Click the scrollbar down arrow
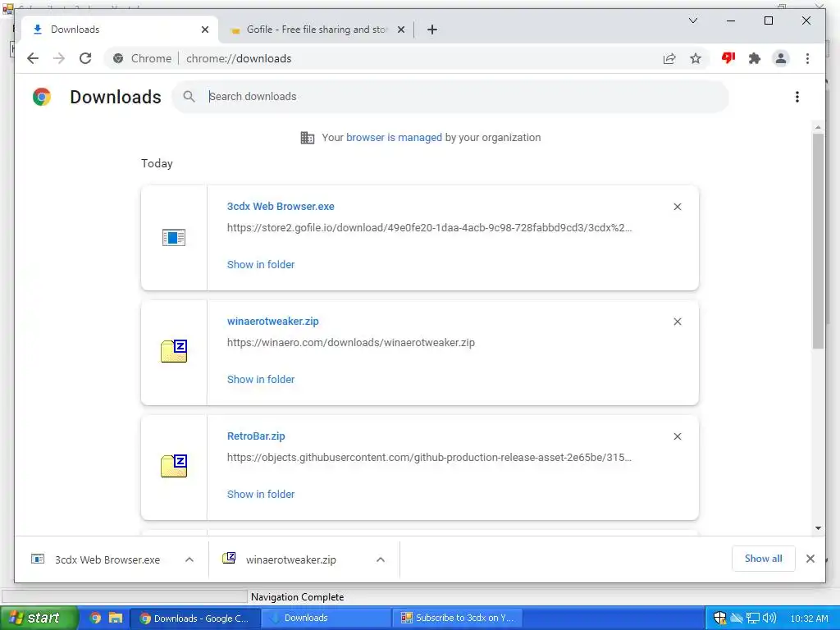Viewport: 840px width, 630px height. coord(818,528)
